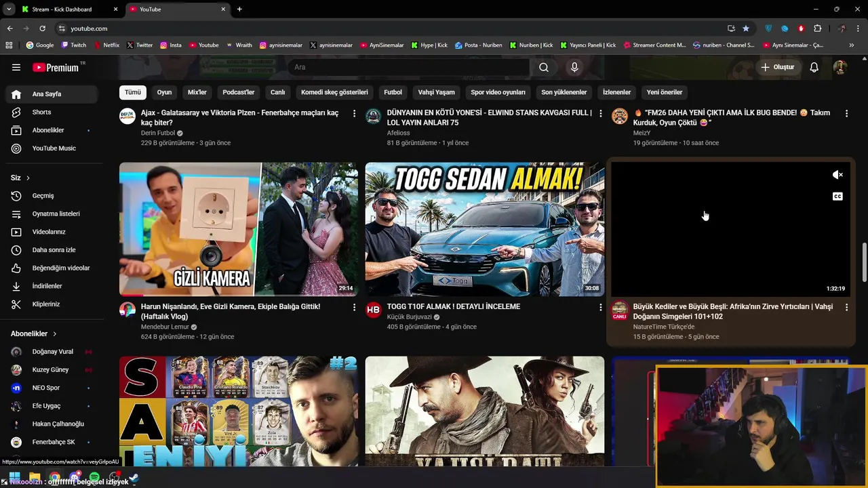Select the İzlenenler chip

click(x=617, y=92)
